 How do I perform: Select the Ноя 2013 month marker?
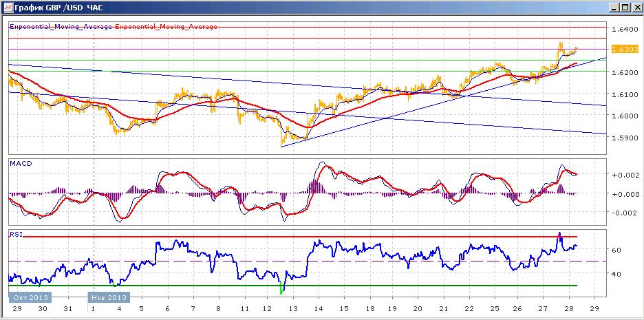[109, 297]
